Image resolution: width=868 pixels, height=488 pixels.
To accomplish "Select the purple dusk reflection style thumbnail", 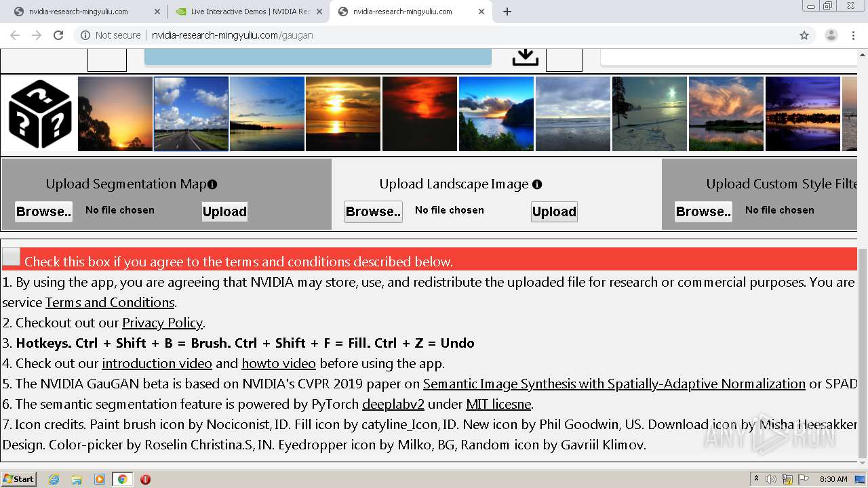I will [803, 114].
